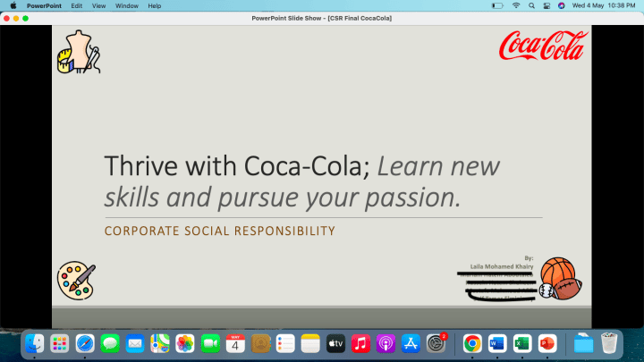Open Microsoft Excel in the dock
This screenshot has height=362, width=644.
pyautogui.click(x=522, y=342)
